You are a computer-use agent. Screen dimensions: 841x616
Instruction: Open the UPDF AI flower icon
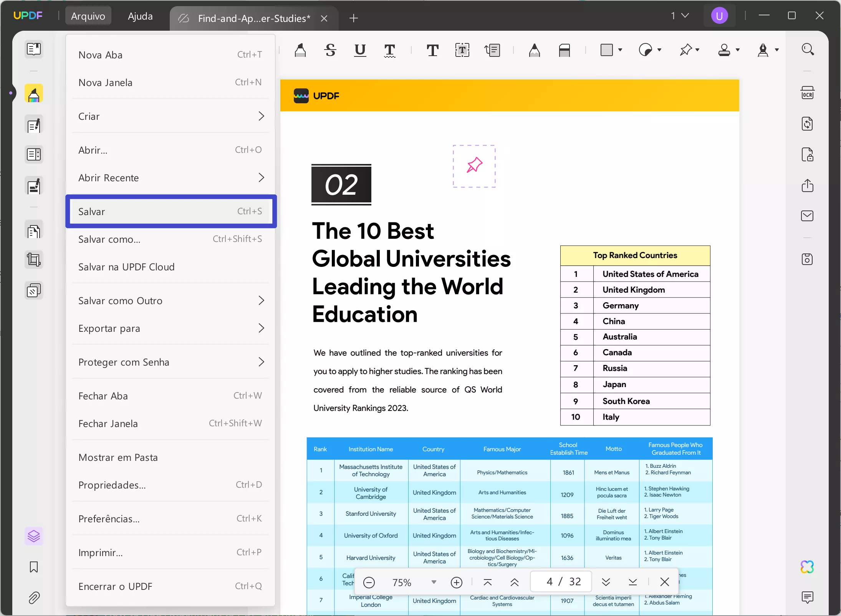(807, 567)
